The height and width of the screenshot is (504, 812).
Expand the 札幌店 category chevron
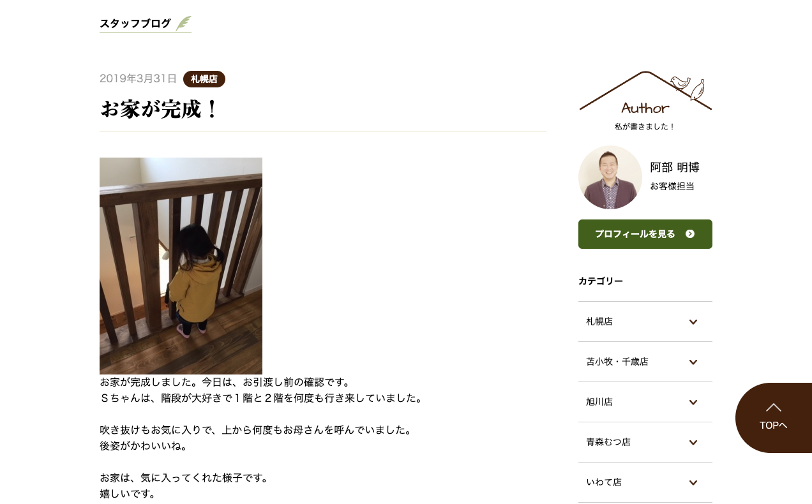pyautogui.click(x=693, y=322)
